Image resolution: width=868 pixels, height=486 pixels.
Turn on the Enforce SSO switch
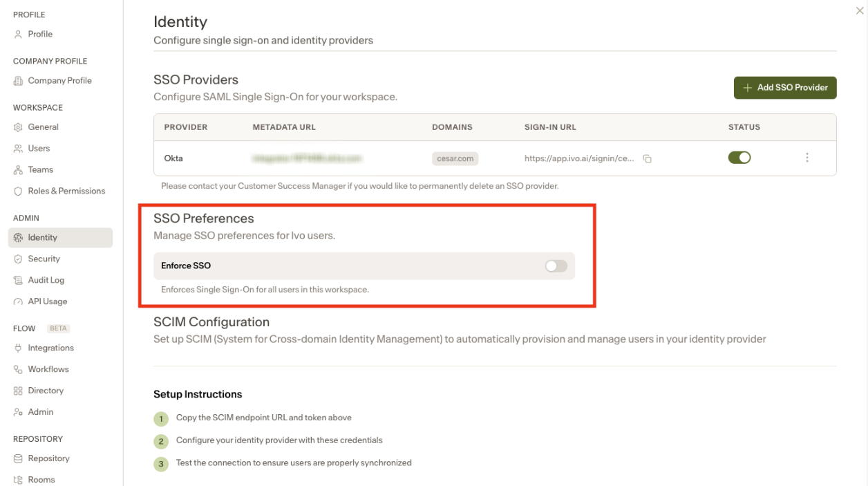tap(556, 265)
